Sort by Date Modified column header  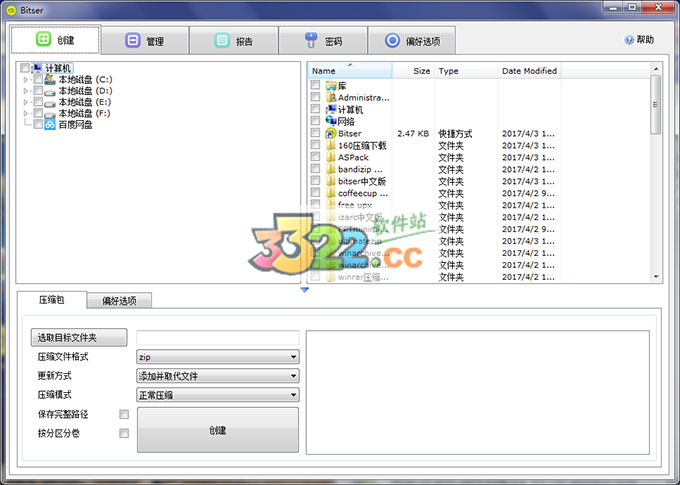point(529,71)
